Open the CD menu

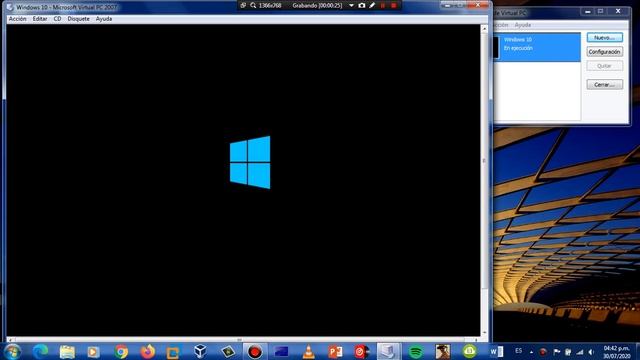[58, 19]
